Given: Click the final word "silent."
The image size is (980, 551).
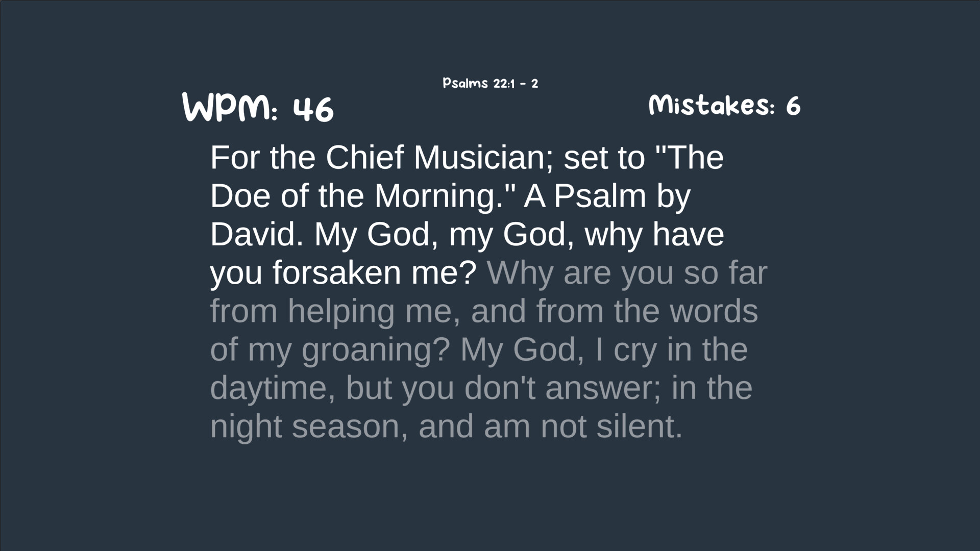Looking at the screenshot, I should [x=639, y=426].
